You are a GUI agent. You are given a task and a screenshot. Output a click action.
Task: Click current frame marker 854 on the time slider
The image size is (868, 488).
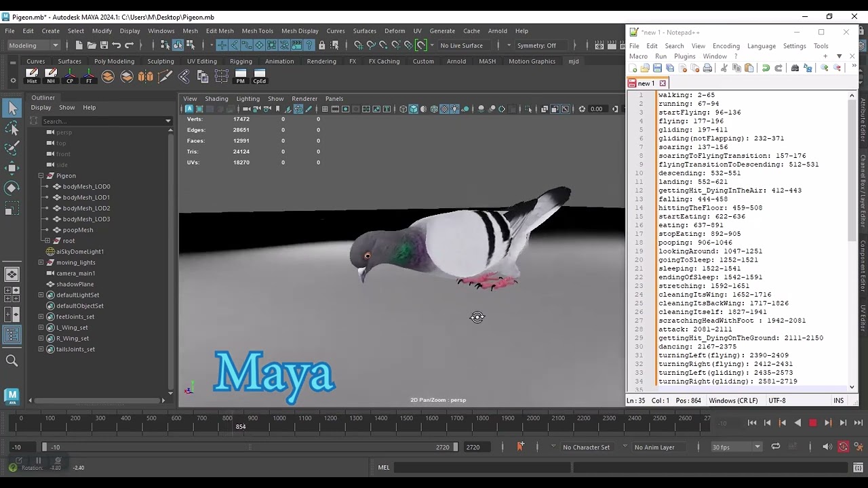click(241, 426)
